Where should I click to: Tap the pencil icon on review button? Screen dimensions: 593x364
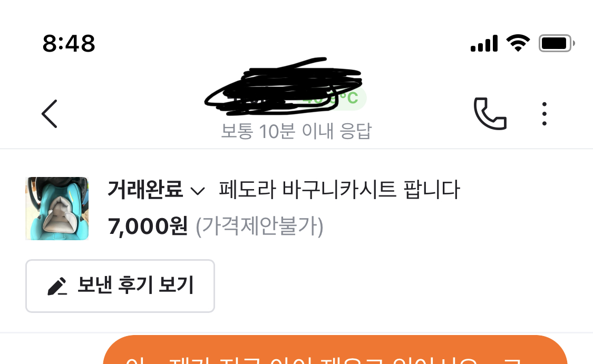57,286
